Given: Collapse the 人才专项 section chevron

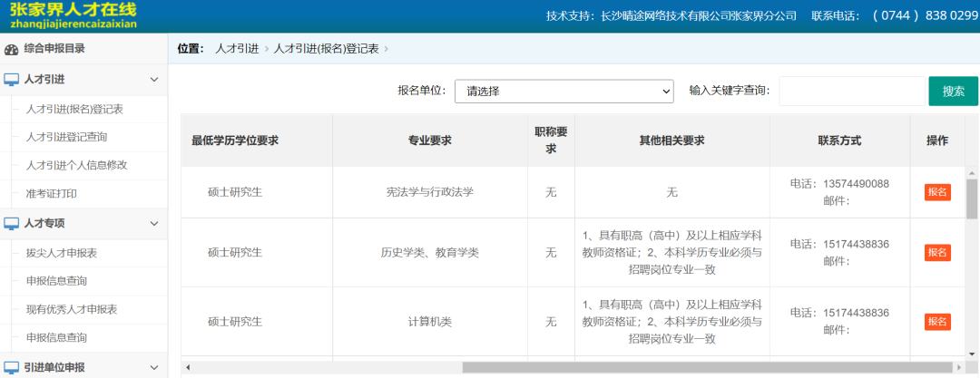Looking at the screenshot, I should point(154,224).
